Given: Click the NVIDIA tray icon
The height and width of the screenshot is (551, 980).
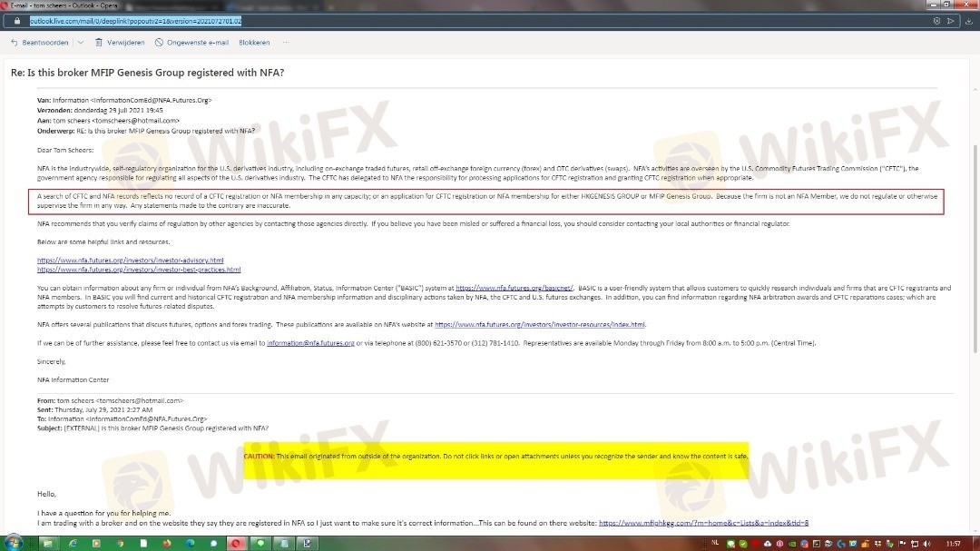Looking at the screenshot, I should [792, 544].
